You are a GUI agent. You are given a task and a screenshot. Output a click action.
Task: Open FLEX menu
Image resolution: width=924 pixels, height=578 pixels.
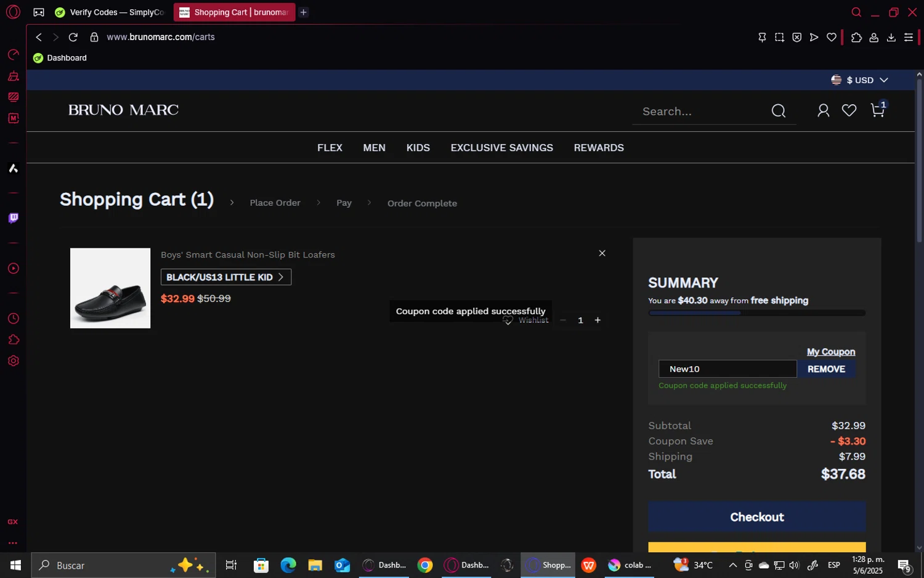pyautogui.click(x=330, y=148)
